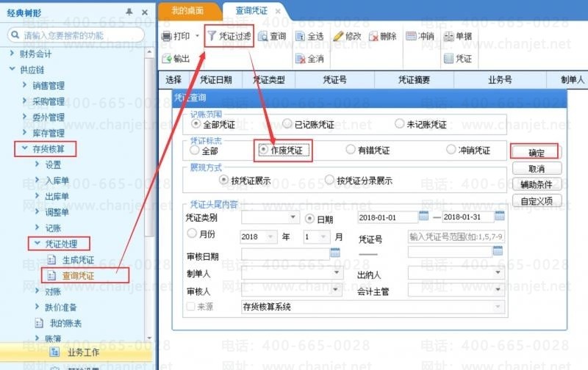The width and height of the screenshot is (588, 370).
Task: Select the 全部凭证 radio button
Action: [x=196, y=123]
